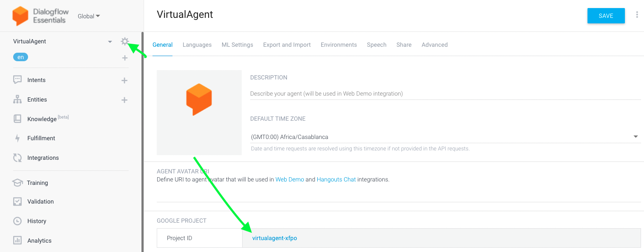Click the agent description input field
The height and width of the screenshot is (252, 644).
(x=445, y=93)
